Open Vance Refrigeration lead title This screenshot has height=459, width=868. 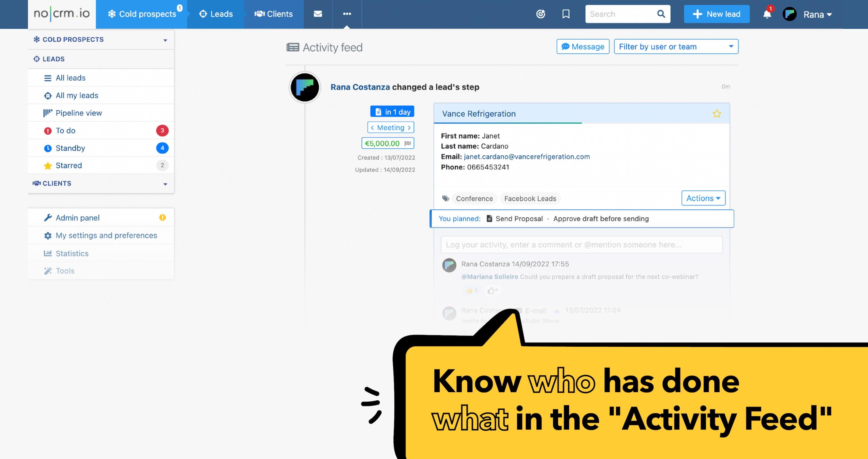tap(479, 114)
